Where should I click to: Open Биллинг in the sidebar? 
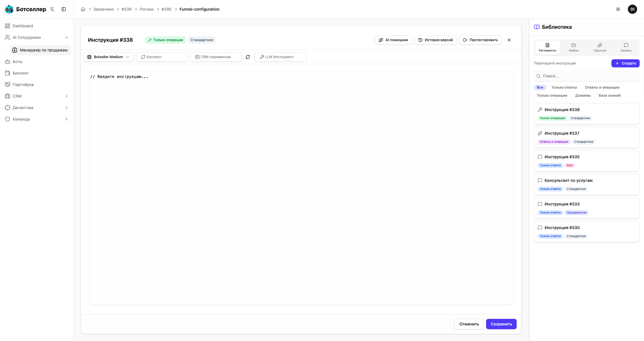click(21, 73)
